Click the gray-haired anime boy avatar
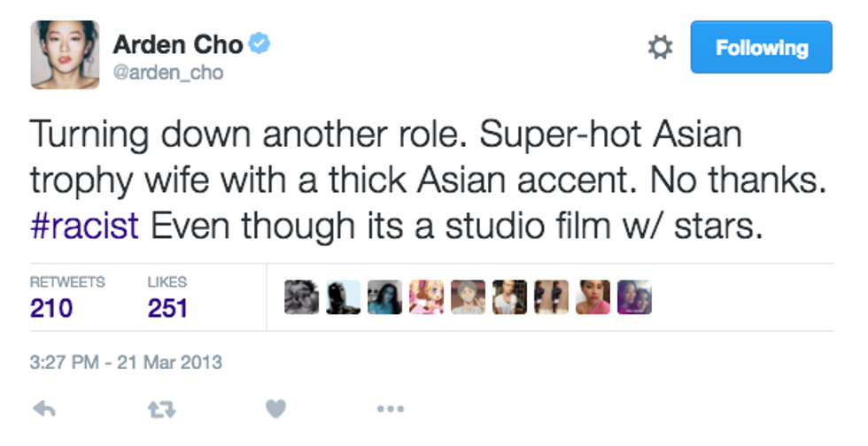This screenshot has height=446, width=868. pos(468,298)
